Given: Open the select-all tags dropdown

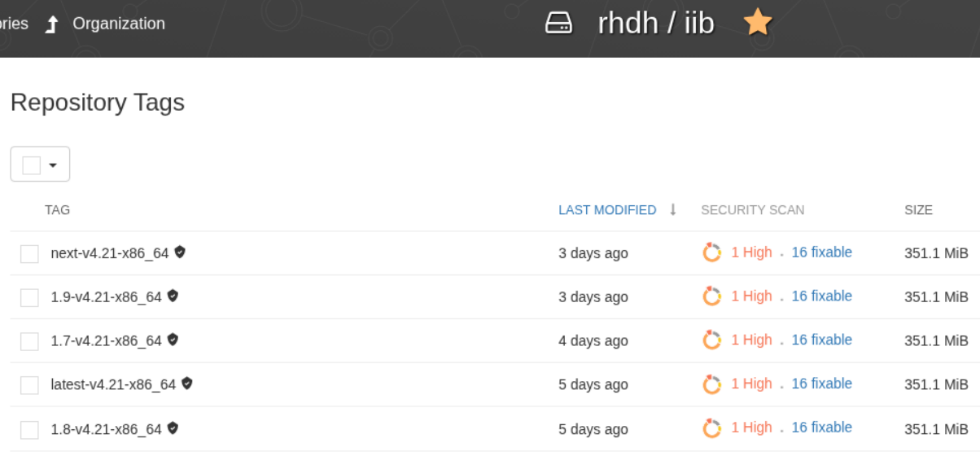Looking at the screenshot, I should [53, 165].
